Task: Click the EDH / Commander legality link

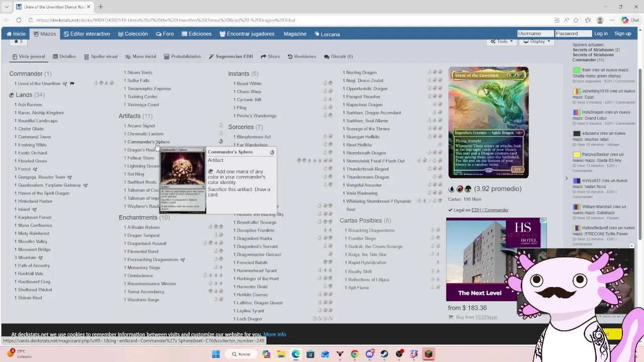Action: [490, 210]
